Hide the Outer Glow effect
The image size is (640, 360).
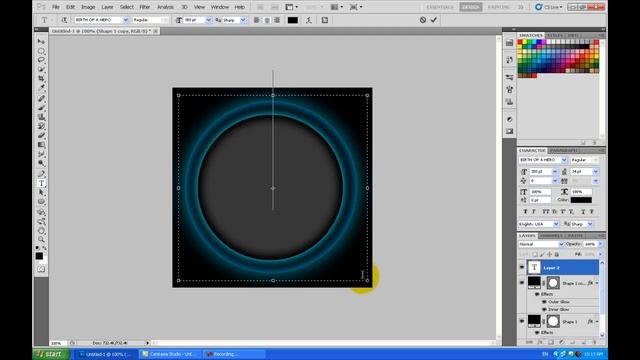point(544,302)
